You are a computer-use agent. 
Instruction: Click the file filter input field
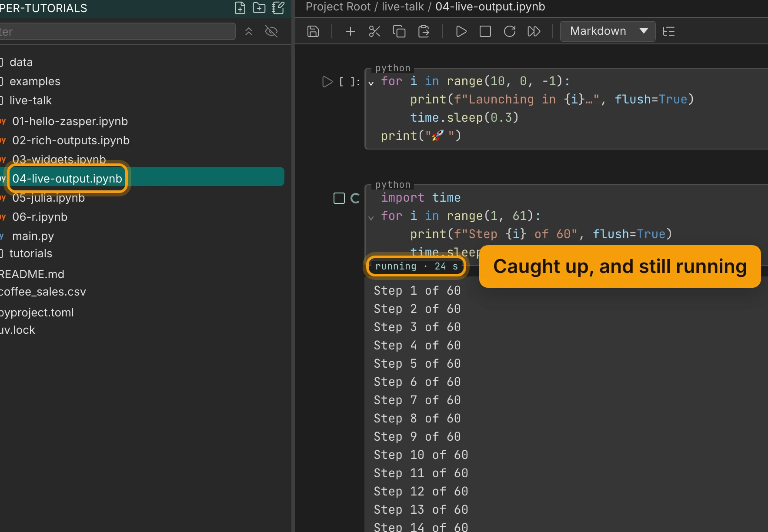[117, 31]
